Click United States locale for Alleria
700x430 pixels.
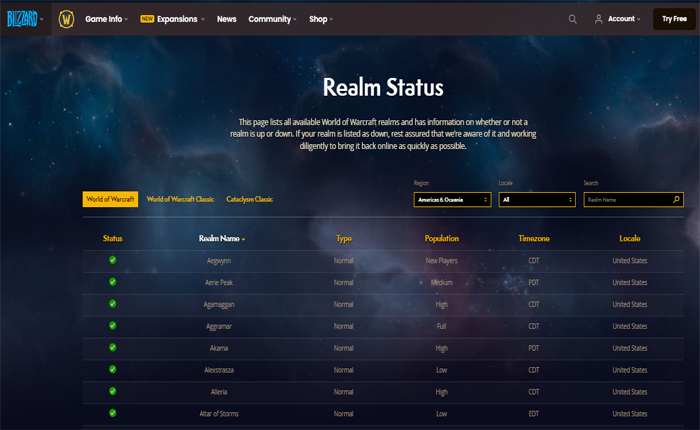pyautogui.click(x=629, y=392)
